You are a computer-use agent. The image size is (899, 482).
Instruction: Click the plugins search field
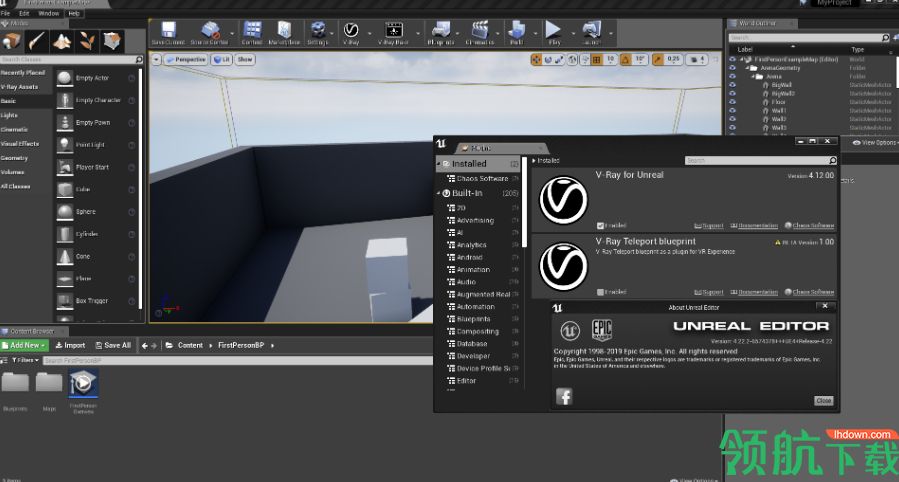pyautogui.click(x=761, y=160)
